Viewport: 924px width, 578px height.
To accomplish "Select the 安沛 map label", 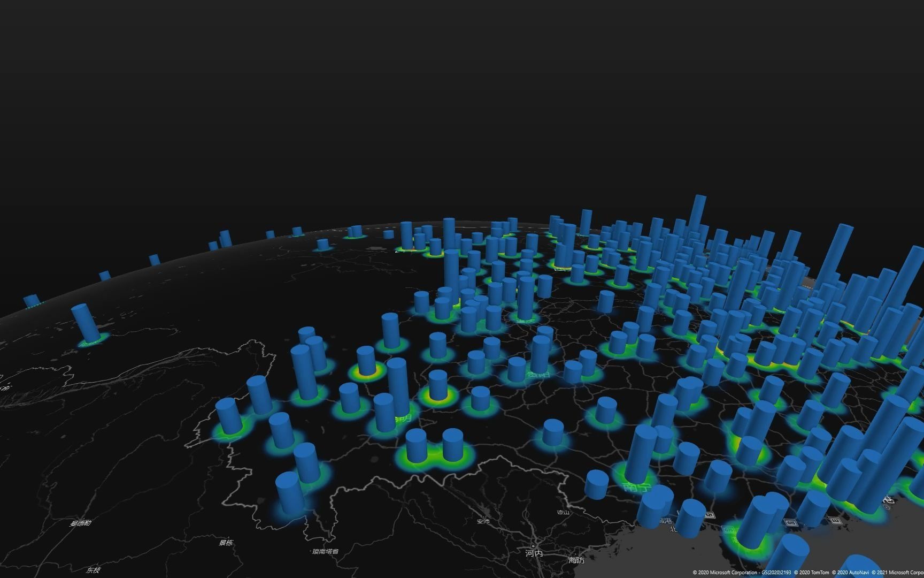I will (483, 521).
